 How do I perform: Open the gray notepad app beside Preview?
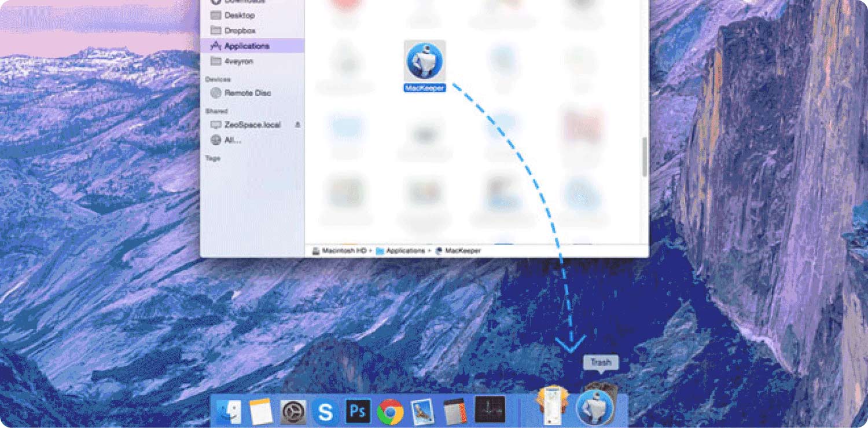pyautogui.click(x=455, y=411)
